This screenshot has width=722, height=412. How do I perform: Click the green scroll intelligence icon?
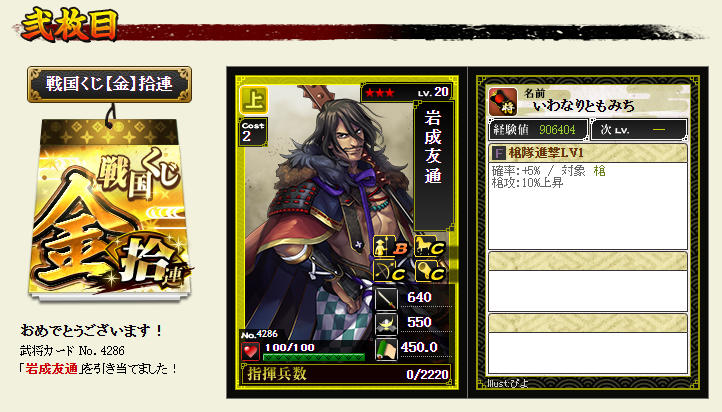(x=386, y=349)
